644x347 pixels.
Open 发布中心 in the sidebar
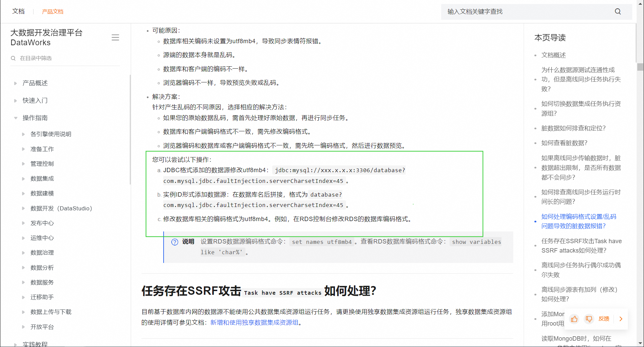click(42, 223)
